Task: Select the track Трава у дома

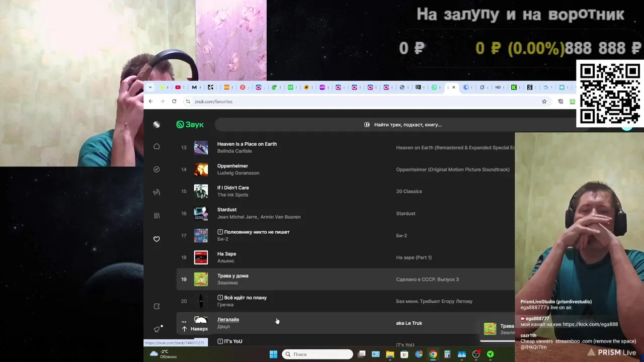Action: pos(232,276)
